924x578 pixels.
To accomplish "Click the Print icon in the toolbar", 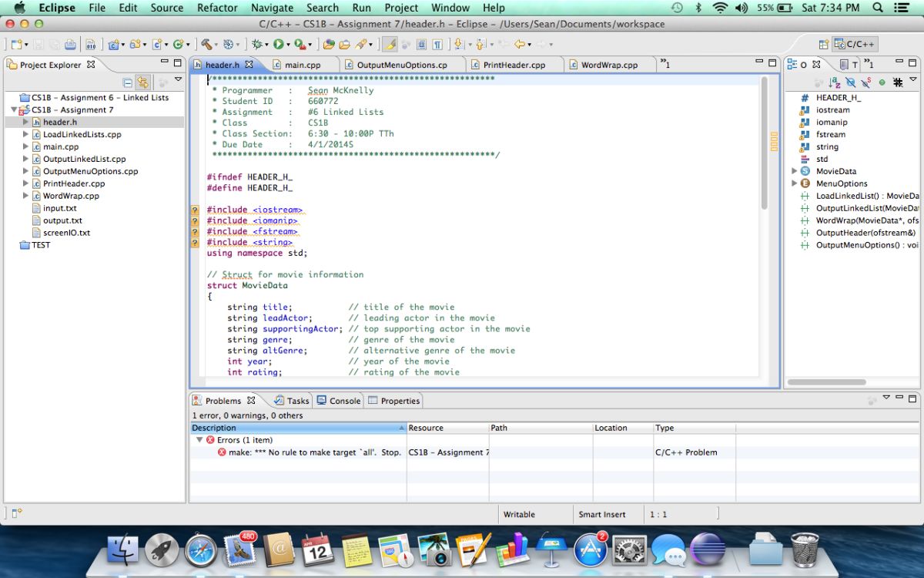I will point(70,45).
